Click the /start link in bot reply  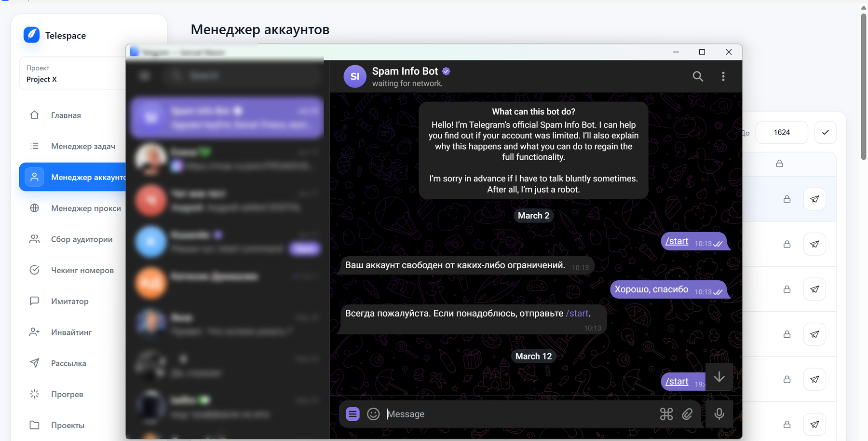point(577,313)
